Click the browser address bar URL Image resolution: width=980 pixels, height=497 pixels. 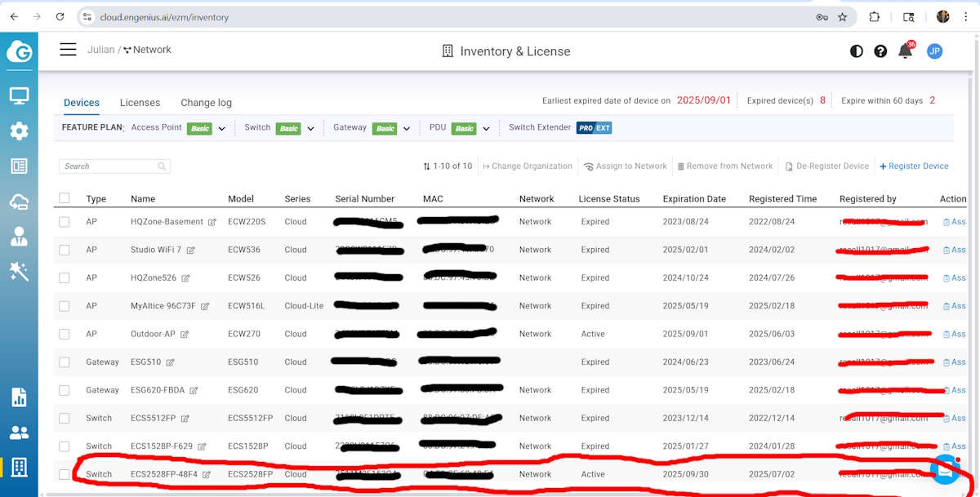coord(164,17)
